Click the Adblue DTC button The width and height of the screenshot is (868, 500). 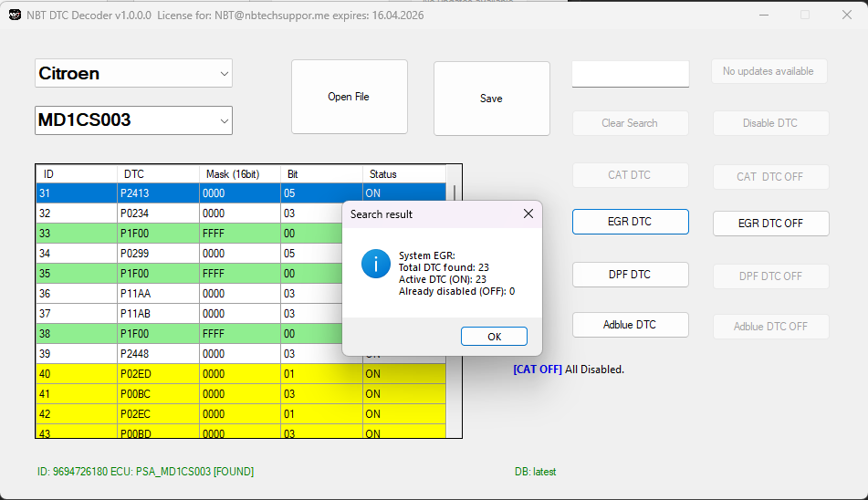(631, 325)
